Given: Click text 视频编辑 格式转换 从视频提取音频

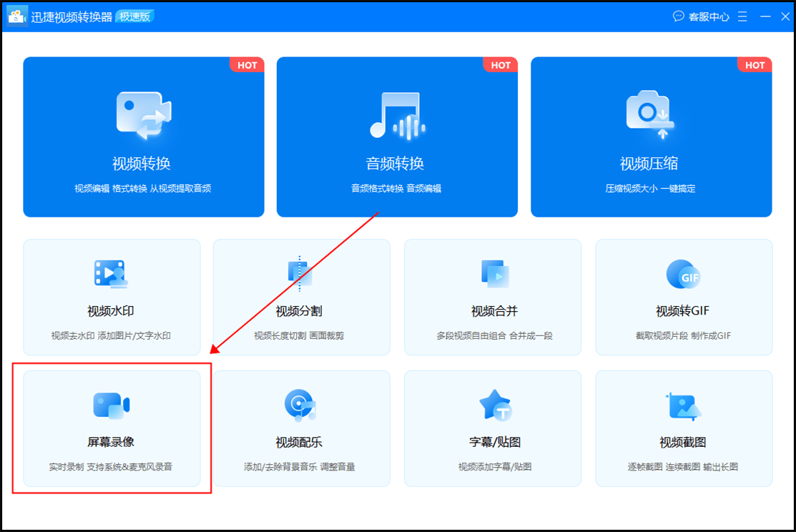Looking at the screenshot, I should [x=142, y=188].
